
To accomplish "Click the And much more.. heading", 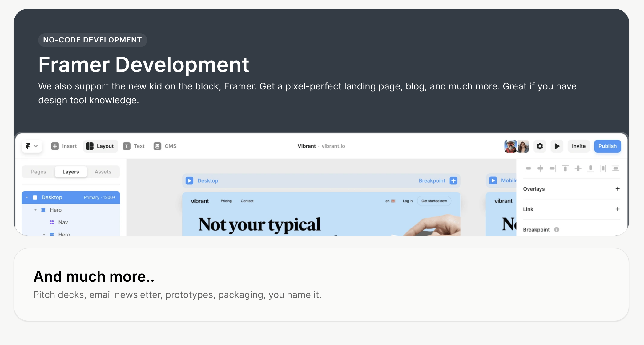I will tap(94, 276).
